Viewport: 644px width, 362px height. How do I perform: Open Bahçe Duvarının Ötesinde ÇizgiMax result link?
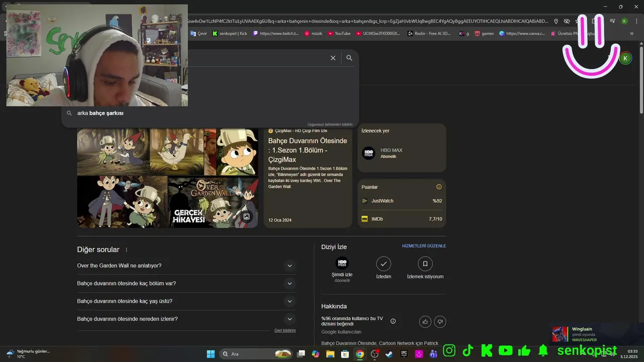[307, 150]
